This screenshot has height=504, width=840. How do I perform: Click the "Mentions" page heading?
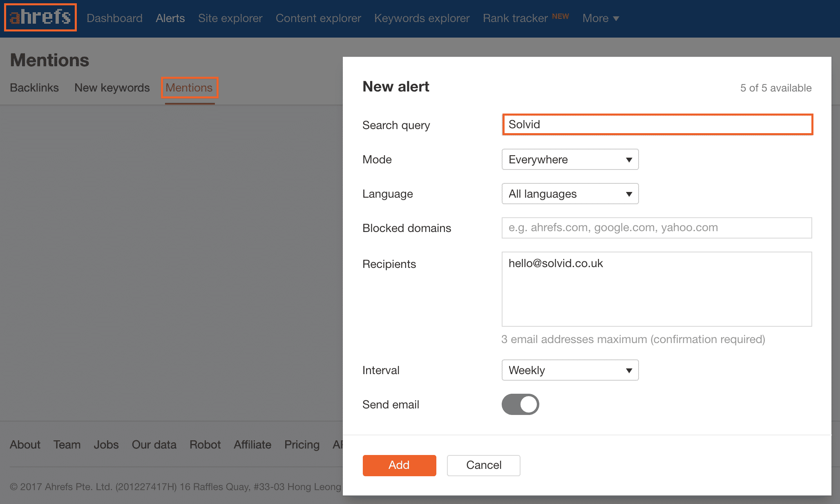(49, 60)
